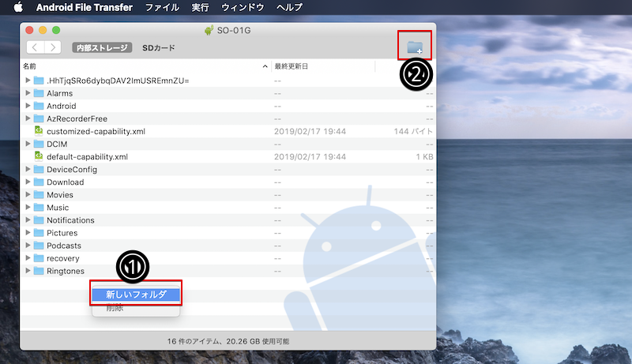Choose 削除 from the context menu

point(115,308)
